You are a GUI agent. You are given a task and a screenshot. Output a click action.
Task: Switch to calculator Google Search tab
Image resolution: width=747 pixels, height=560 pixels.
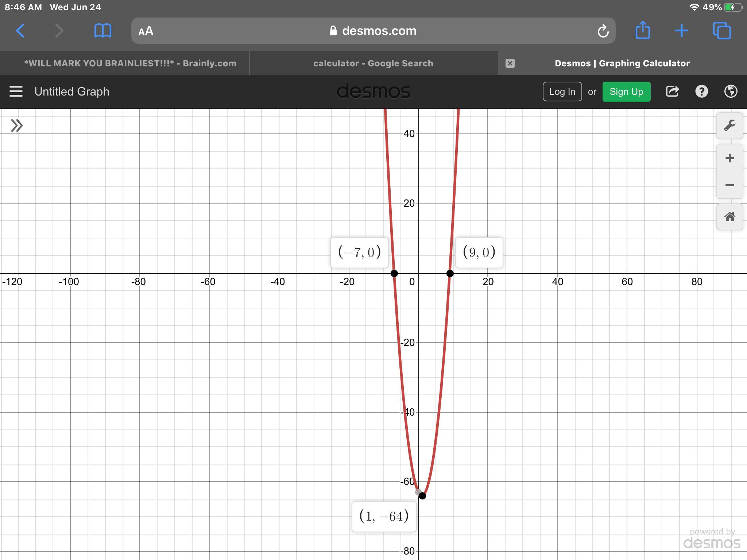(373, 63)
